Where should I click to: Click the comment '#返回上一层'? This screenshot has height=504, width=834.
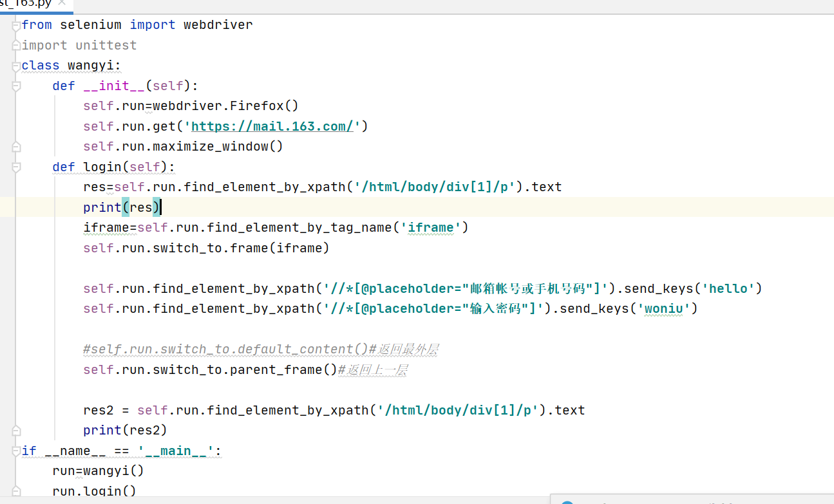(373, 369)
